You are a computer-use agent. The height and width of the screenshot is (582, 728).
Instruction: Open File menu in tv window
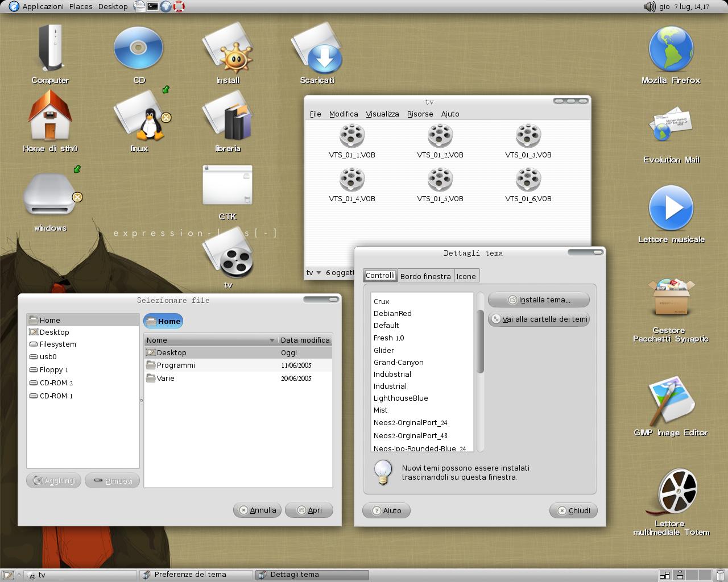pos(315,114)
